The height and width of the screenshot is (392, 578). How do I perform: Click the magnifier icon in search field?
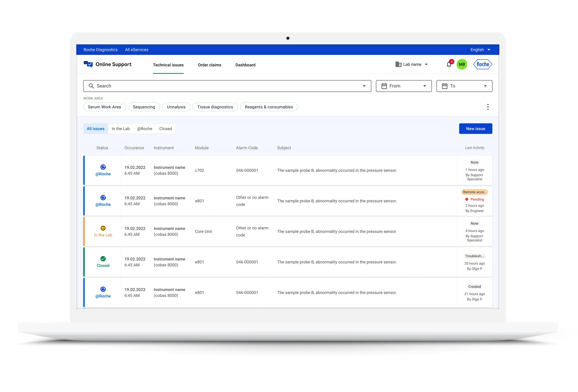tap(91, 86)
